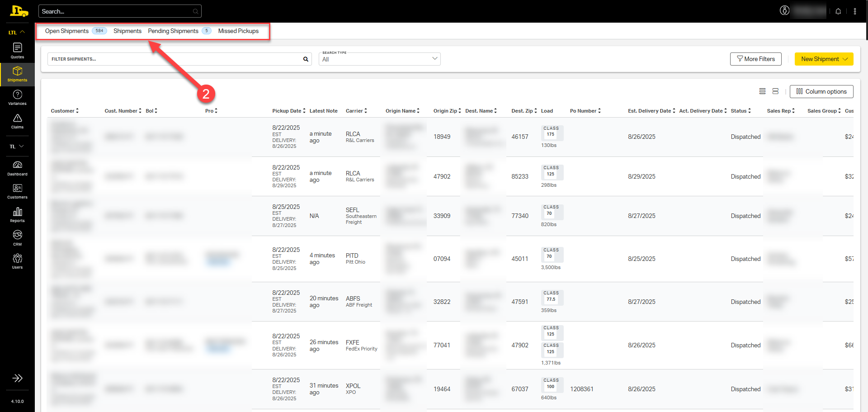Collapse the LTL sidebar section
The height and width of the screenshot is (412, 868).
[x=17, y=33]
